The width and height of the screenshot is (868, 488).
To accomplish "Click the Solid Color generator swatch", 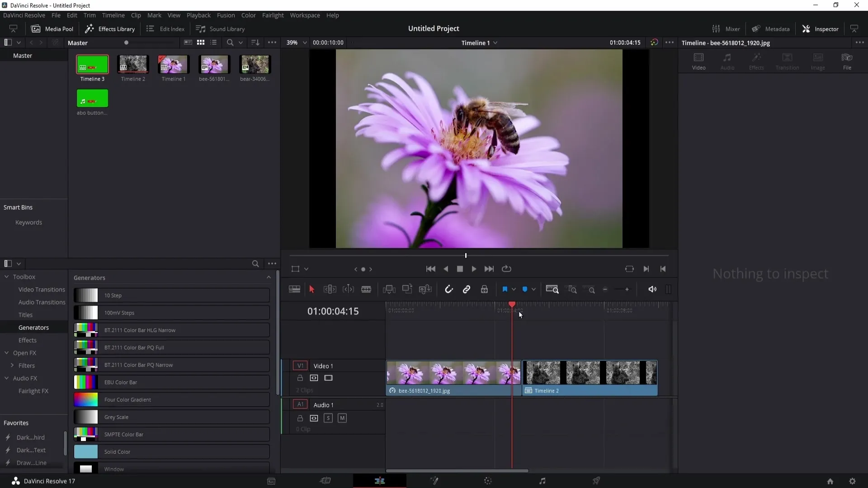I will pos(85,451).
